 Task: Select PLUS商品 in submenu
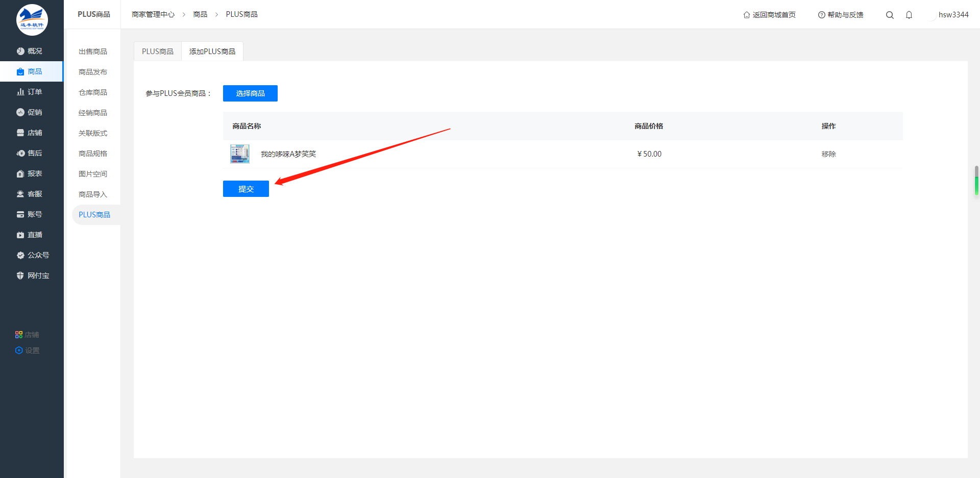pos(95,215)
